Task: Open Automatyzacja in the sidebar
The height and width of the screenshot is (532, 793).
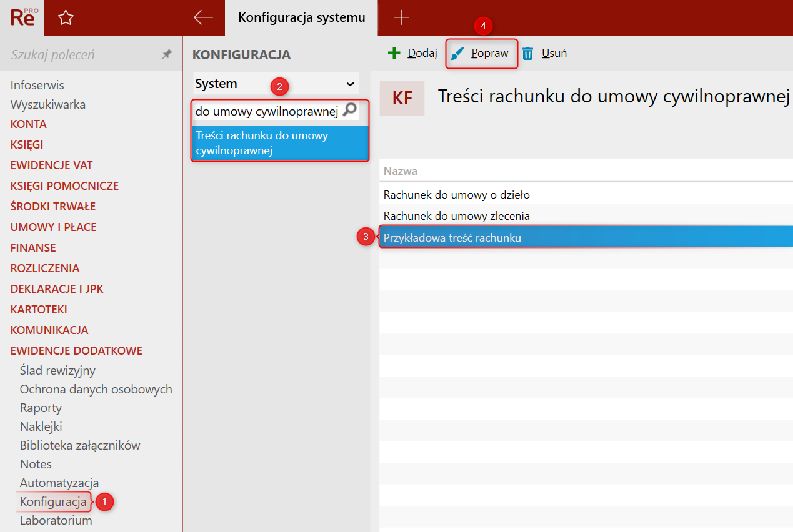Action: click(x=59, y=483)
